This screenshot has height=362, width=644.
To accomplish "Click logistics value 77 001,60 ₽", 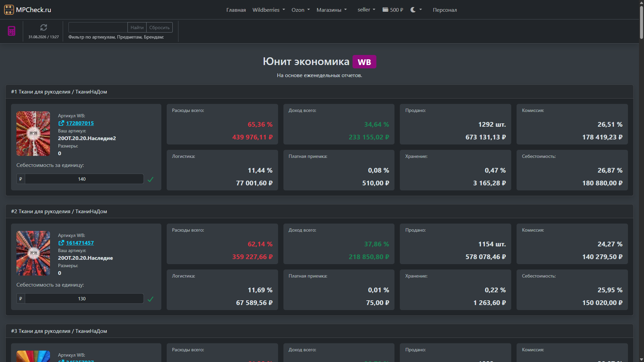I will point(254,183).
